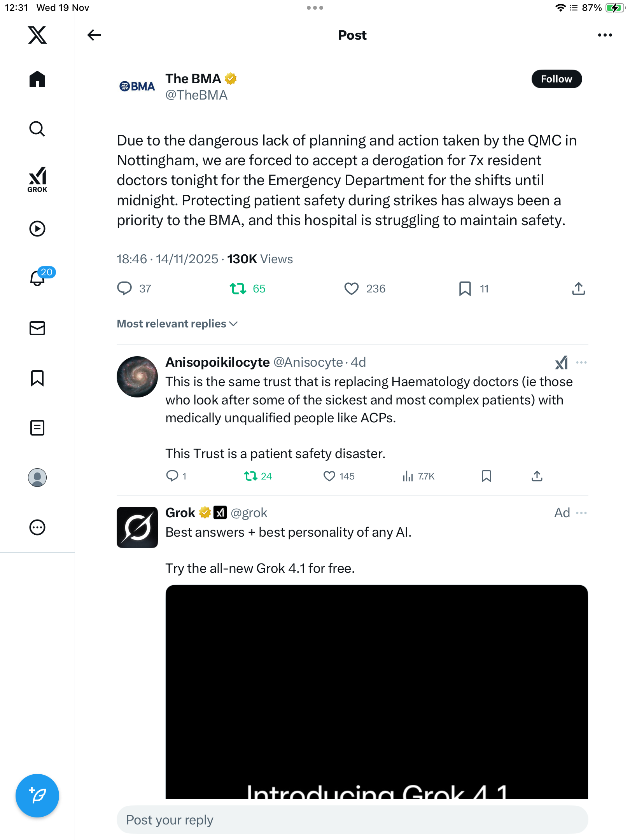The width and height of the screenshot is (630, 840).
Task: Undo repost on the BMA post (65)
Action: [x=238, y=289]
